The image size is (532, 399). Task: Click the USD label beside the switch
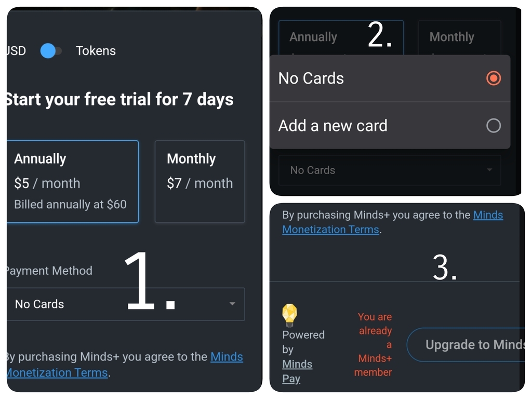click(x=16, y=51)
